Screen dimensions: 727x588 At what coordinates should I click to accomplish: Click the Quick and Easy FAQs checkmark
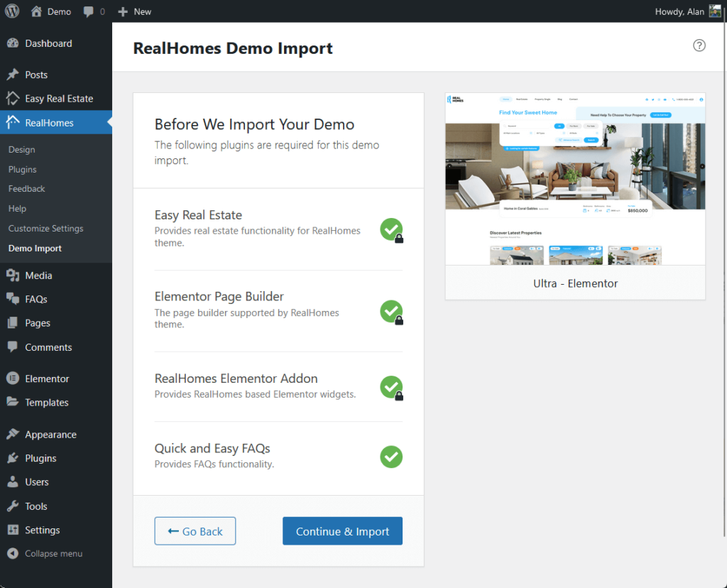(391, 457)
